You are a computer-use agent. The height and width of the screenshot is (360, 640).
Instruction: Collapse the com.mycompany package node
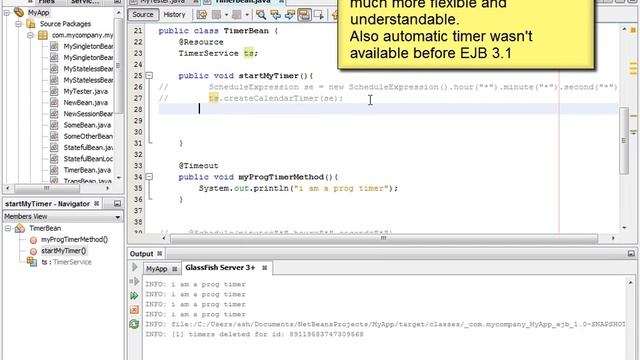[x=31, y=35]
